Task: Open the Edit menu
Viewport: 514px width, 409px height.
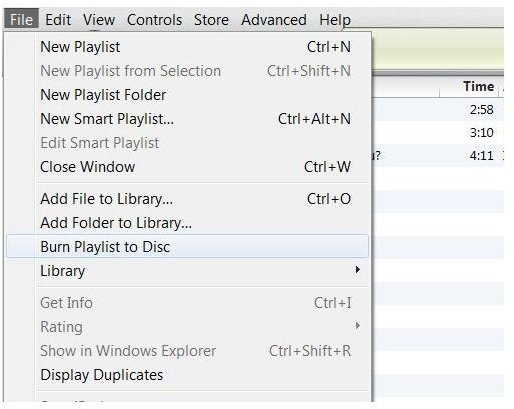Action: (58, 19)
